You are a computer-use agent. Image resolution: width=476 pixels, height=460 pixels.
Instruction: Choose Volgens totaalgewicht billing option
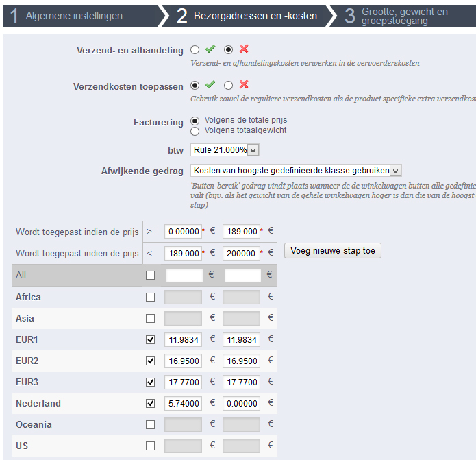(195, 131)
